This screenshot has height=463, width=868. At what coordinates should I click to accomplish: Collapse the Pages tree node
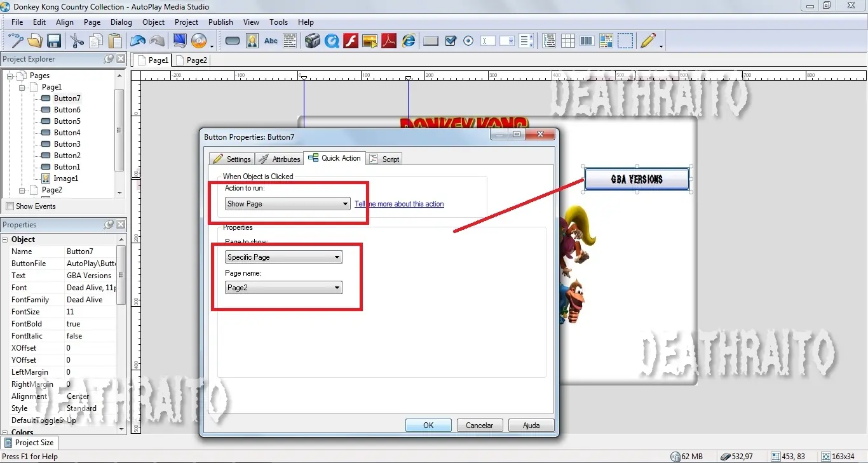click(10, 76)
